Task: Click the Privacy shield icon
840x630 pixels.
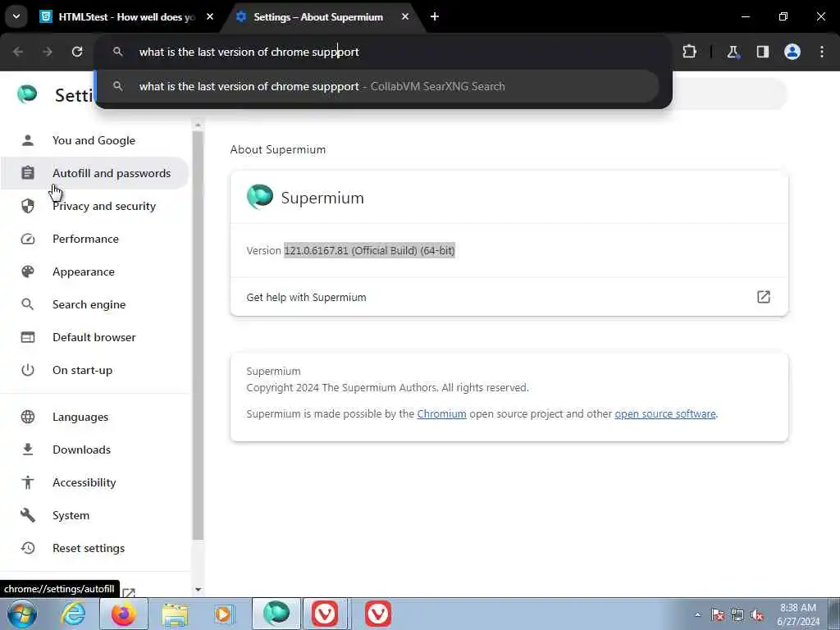Action: (28, 206)
